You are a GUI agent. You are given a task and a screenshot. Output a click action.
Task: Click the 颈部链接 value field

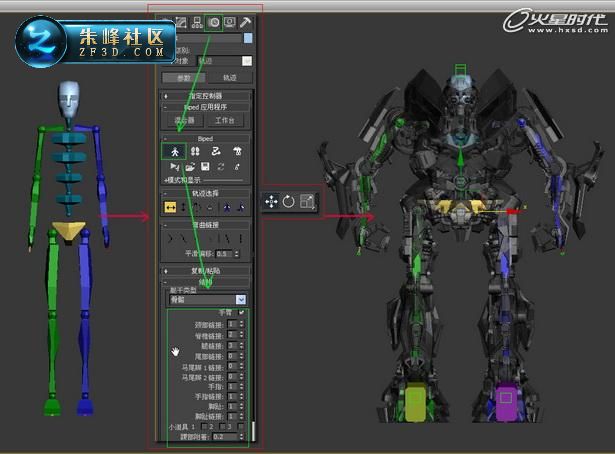coord(233,324)
